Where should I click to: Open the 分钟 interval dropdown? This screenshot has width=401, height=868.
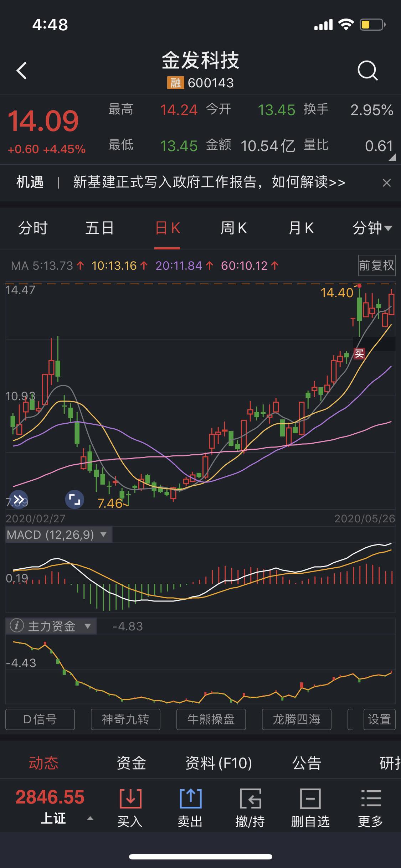click(372, 228)
